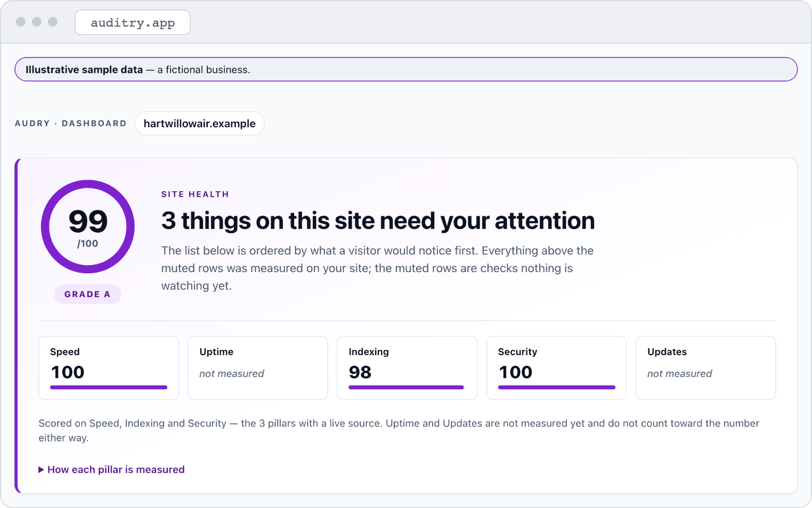Open the Uptime pillar card
This screenshot has height=508, width=812.
pos(258,368)
